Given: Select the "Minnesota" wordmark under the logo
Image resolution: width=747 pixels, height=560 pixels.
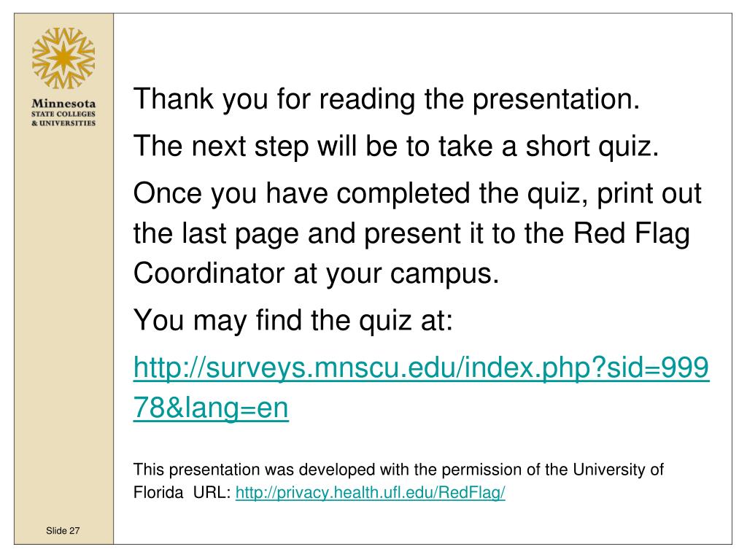Looking at the screenshot, I should (x=63, y=104).
